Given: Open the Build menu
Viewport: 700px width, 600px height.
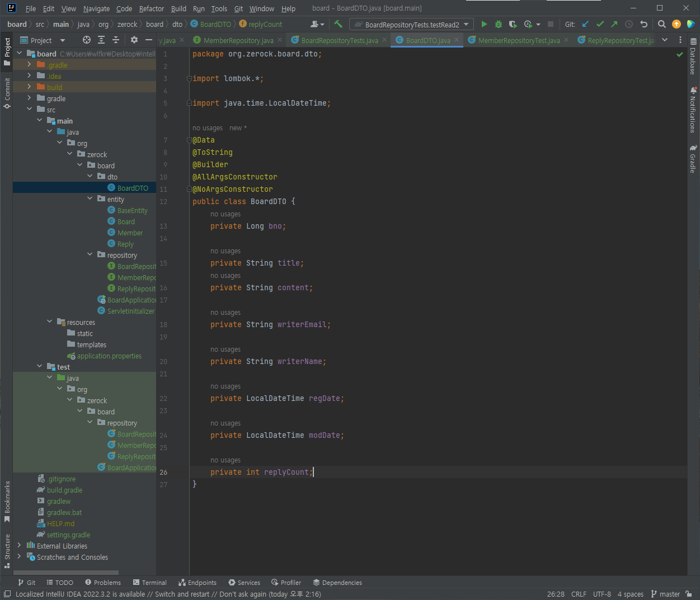Looking at the screenshot, I should [178, 8].
